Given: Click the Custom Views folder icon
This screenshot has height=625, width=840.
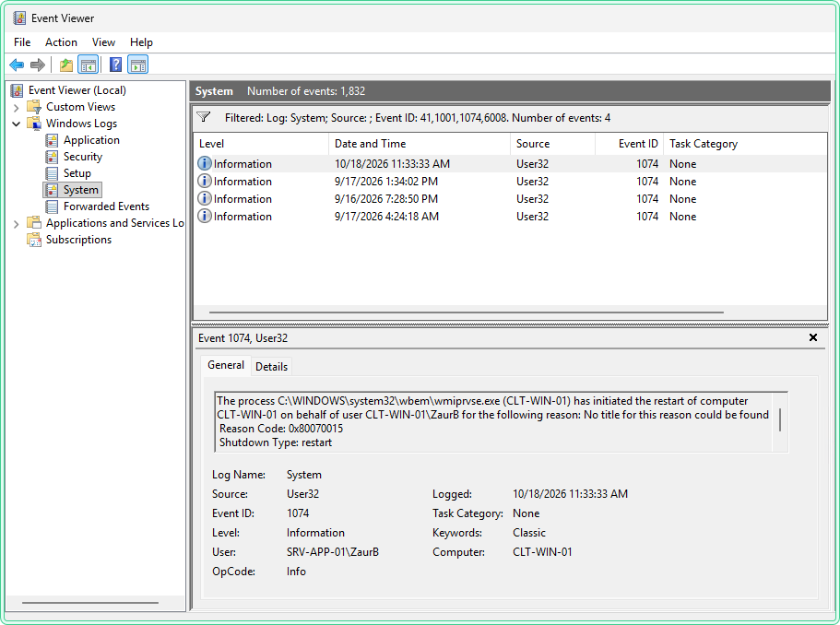Looking at the screenshot, I should [x=34, y=107].
